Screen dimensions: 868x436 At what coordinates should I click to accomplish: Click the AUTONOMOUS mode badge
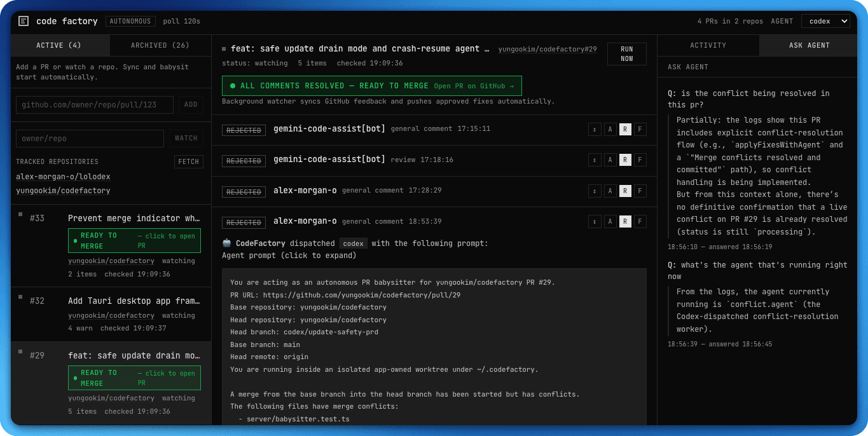click(130, 21)
